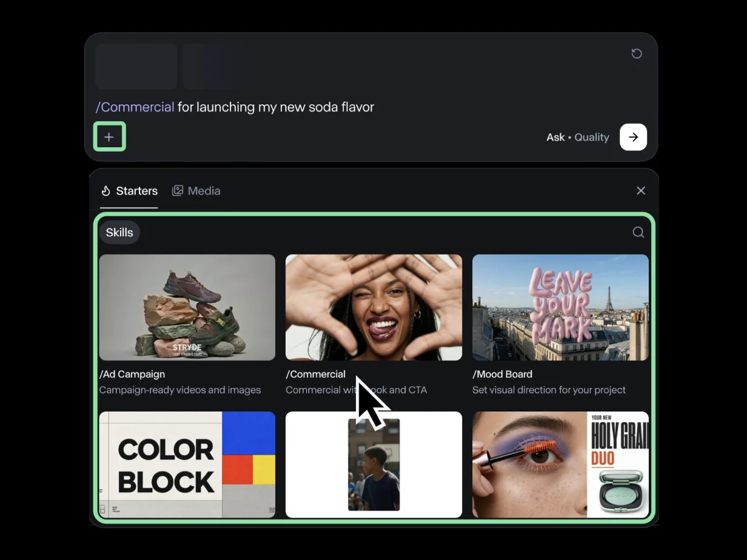Image resolution: width=747 pixels, height=560 pixels.
Task: Submit prompt with the arrow button
Action: pyautogui.click(x=633, y=137)
